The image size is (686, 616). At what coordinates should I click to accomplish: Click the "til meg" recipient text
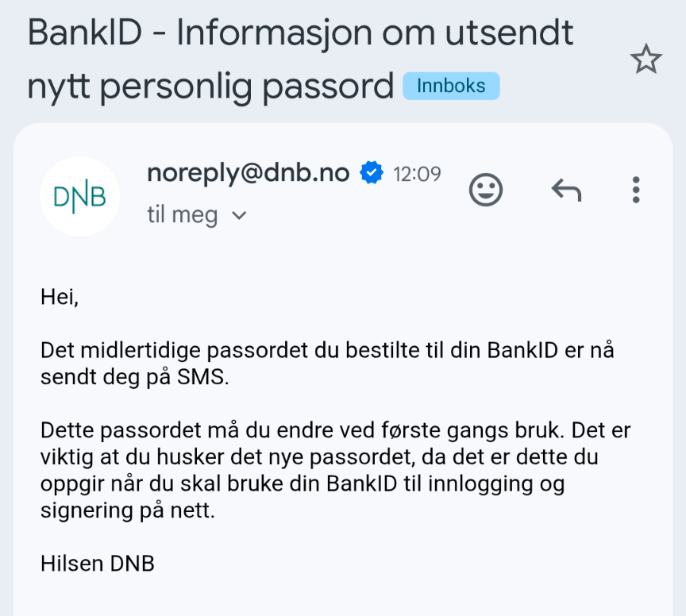pos(183,215)
